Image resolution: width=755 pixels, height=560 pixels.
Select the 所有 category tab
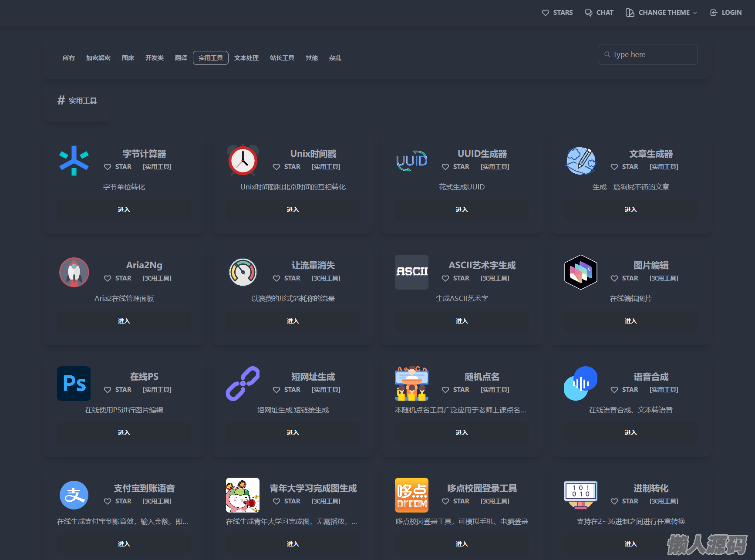(x=69, y=58)
